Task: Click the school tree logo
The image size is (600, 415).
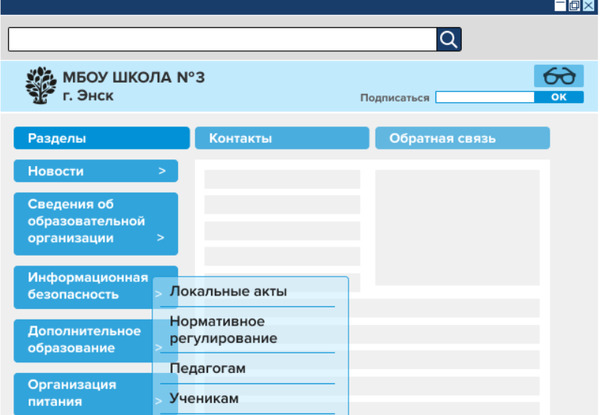Action: (x=41, y=86)
